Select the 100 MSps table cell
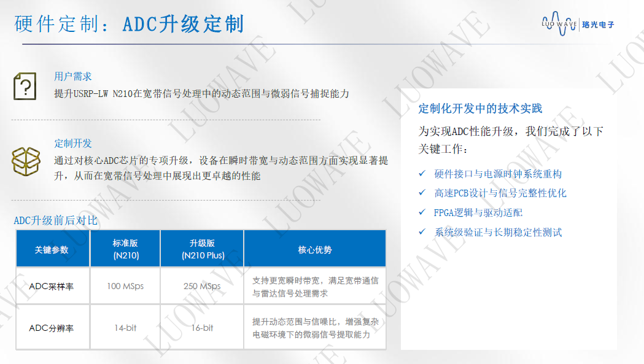644x364 pixels. pyautogui.click(x=125, y=286)
